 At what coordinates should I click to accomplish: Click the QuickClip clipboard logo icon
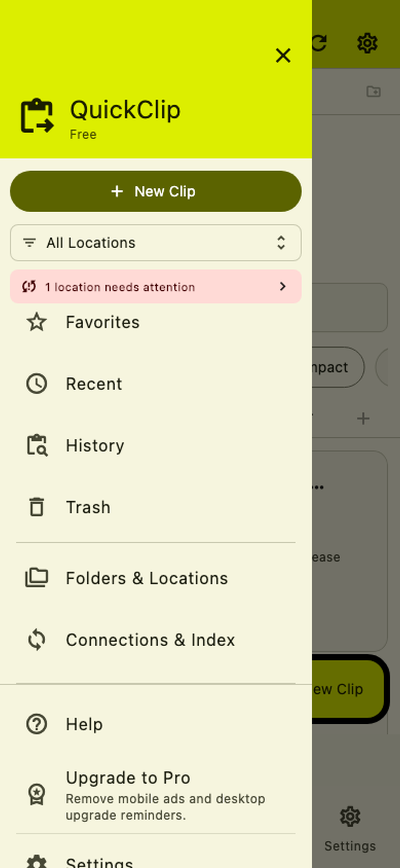(37, 115)
